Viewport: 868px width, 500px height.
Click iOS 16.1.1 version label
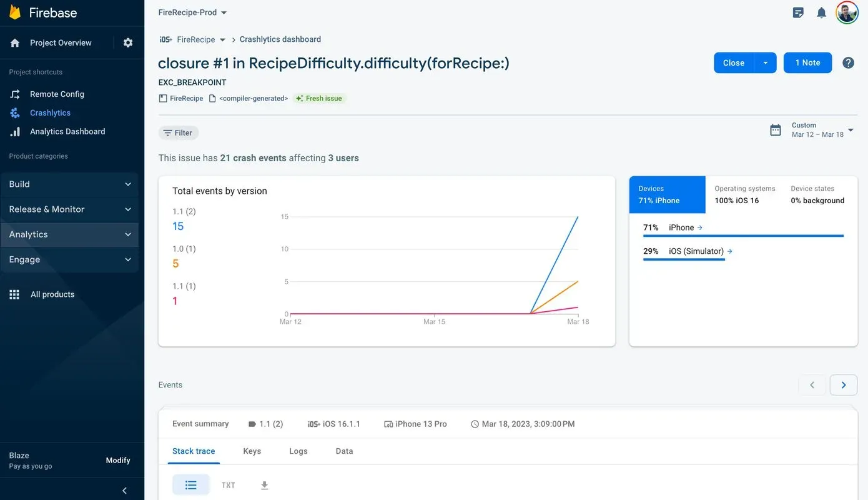pyautogui.click(x=334, y=424)
